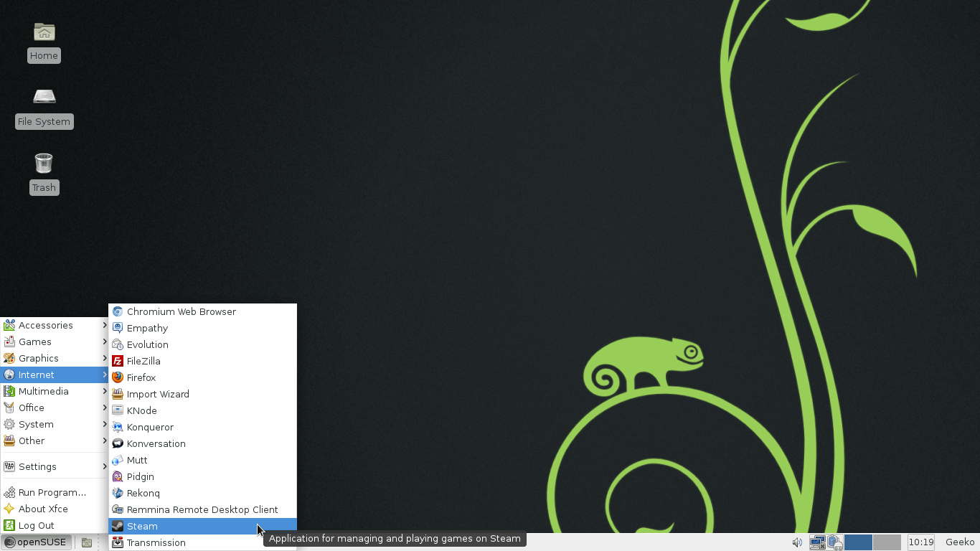Select the Graphics menu category

pyautogui.click(x=38, y=358)
